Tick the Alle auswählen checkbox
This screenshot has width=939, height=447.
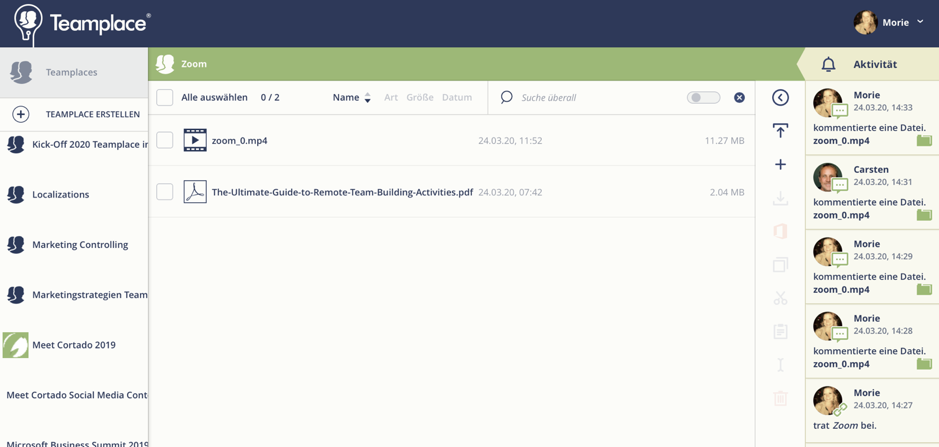point(165,98)
